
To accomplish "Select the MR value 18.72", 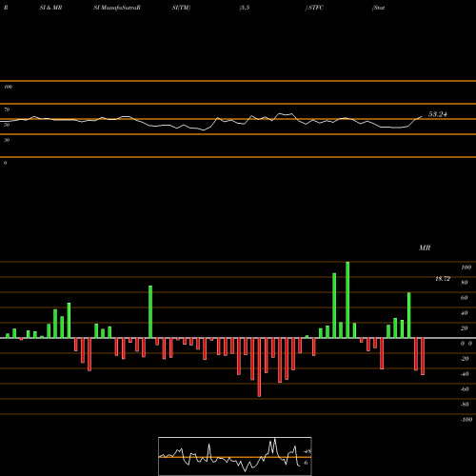I will click(x=443, y=279).
